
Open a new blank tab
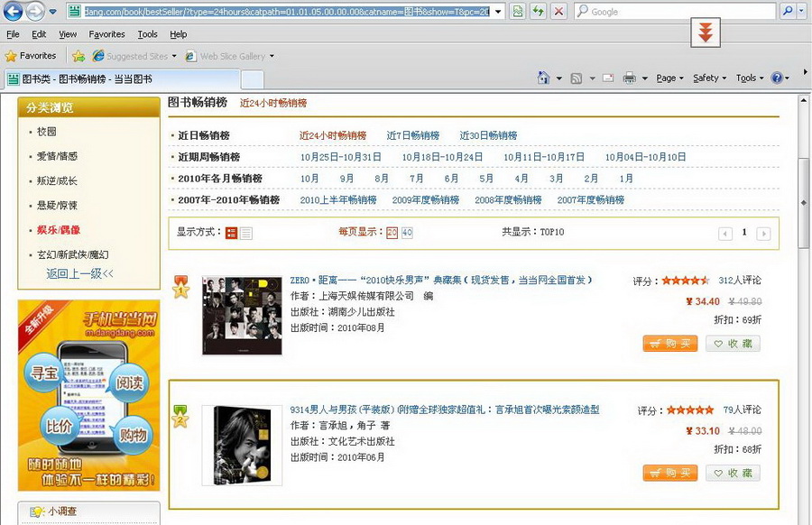[253, 79]
